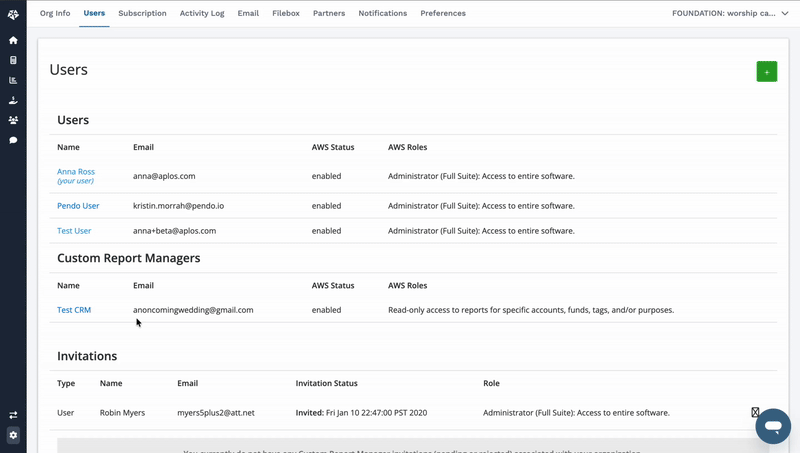The height and width of the screenshot is (453, 800).
Task: Open the Preferences tab
Action: [443, 14]
